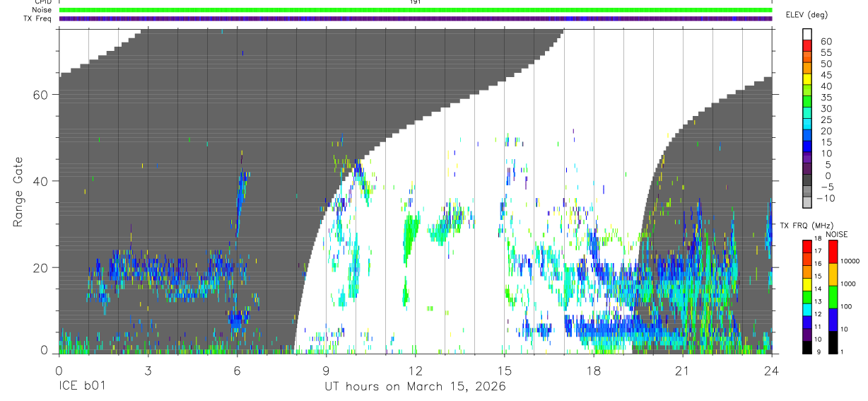Click the 'Noise' row label at top
The width and height of the screenshot is (868, 401).
42,10
